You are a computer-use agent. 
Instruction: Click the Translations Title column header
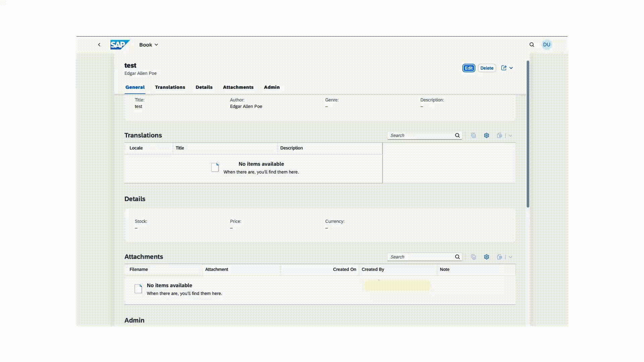225,148
